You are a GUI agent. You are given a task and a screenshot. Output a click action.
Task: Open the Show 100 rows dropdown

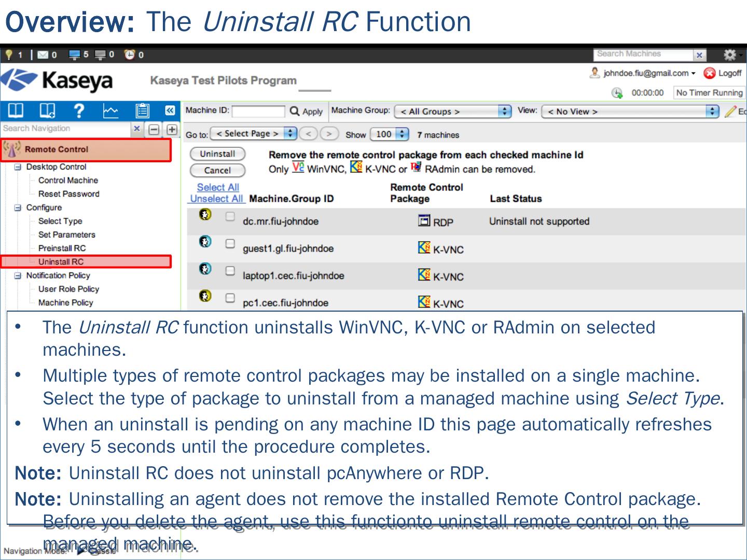(389, 134)
